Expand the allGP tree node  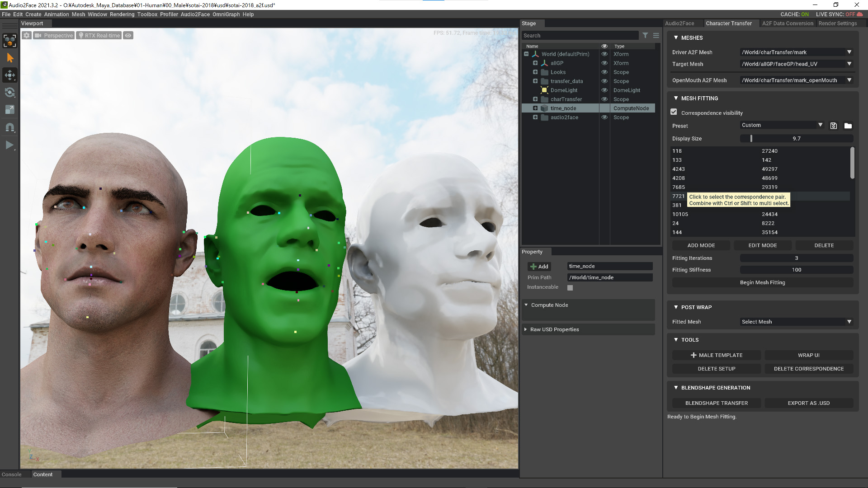coord(535,63)
